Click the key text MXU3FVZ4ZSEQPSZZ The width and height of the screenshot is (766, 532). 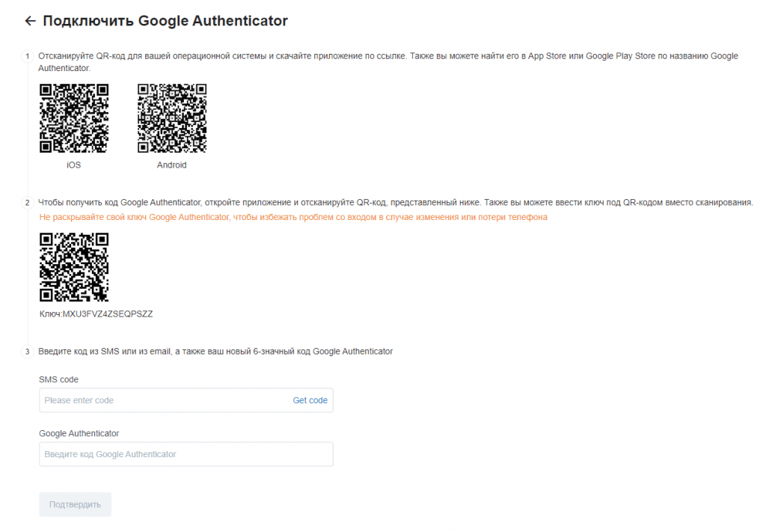click(108, 314)
